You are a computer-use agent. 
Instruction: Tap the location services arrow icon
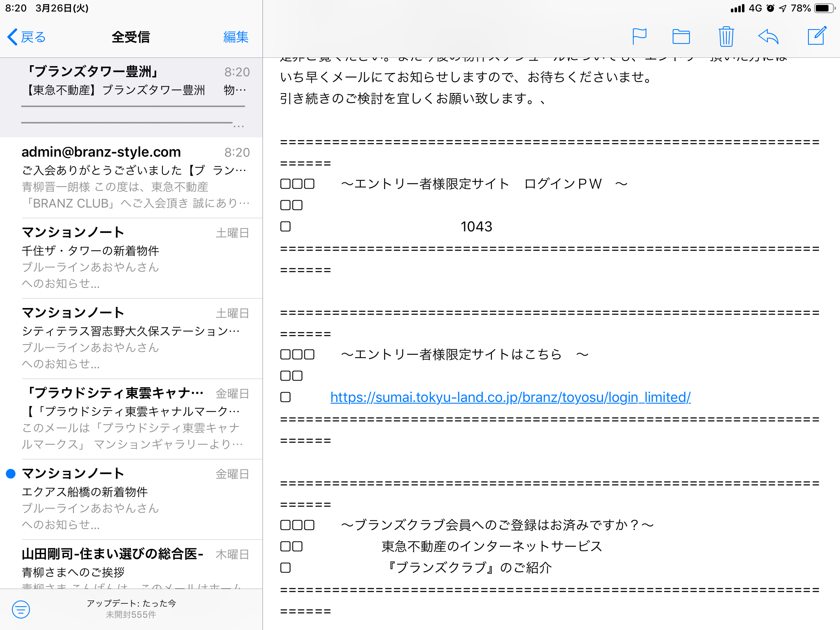click(x=783, y=8)
